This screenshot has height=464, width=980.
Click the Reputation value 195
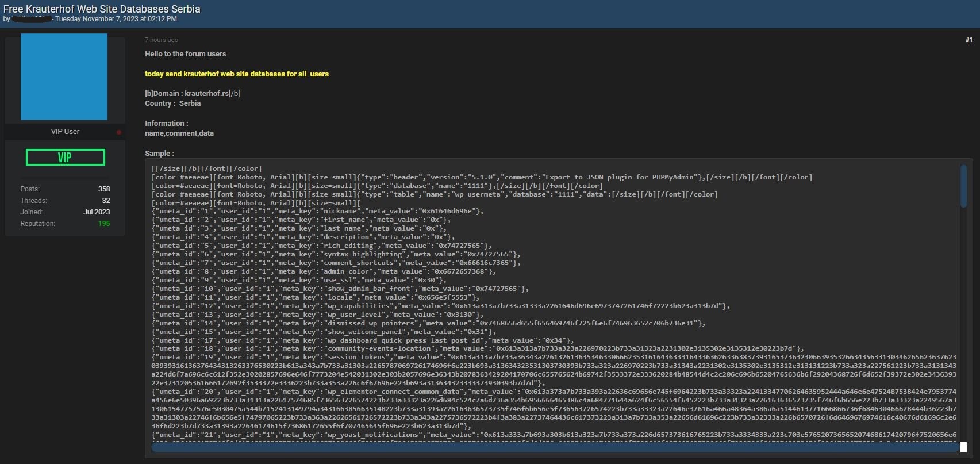pos(104,224)
